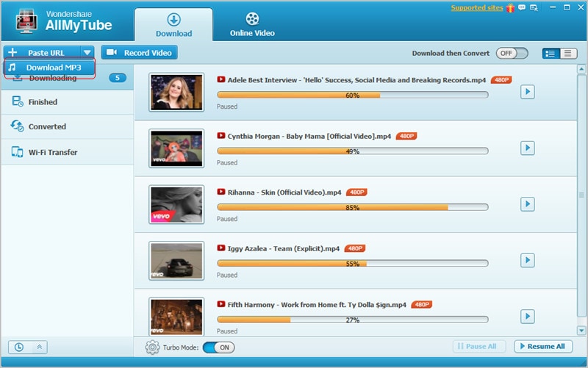Click the search-window icon in title bar
This screenshot has height=368, width=588.
(534, 8)
